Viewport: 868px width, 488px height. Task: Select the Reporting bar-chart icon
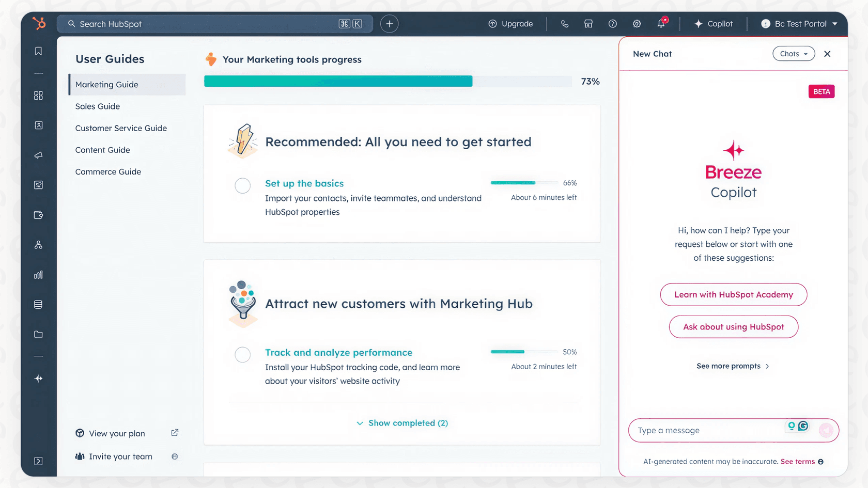click(38, 275)
